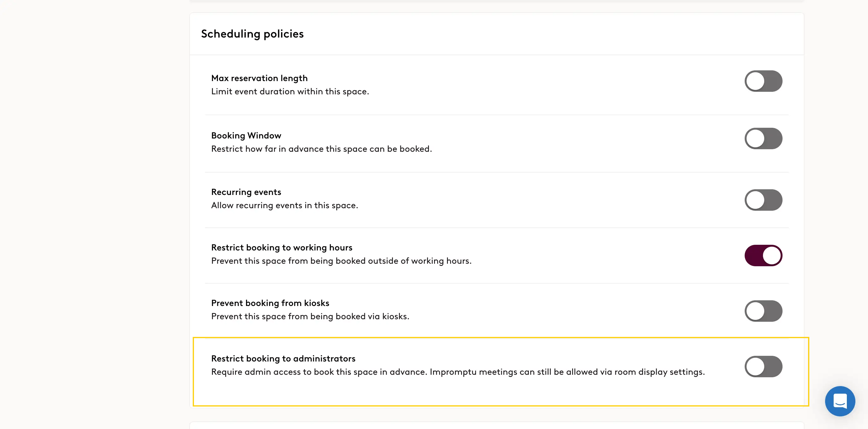Toggle Restrict booking to administrators on

pos(764,367)
